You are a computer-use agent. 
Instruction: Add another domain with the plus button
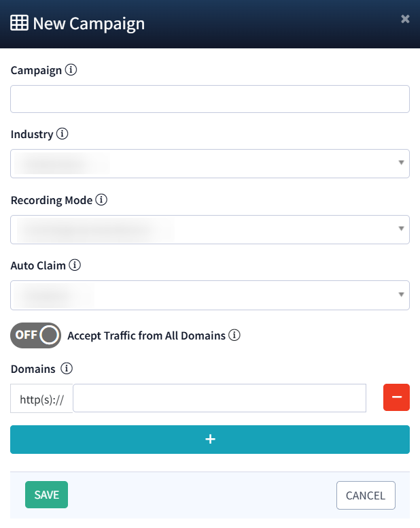pos(210,440)
